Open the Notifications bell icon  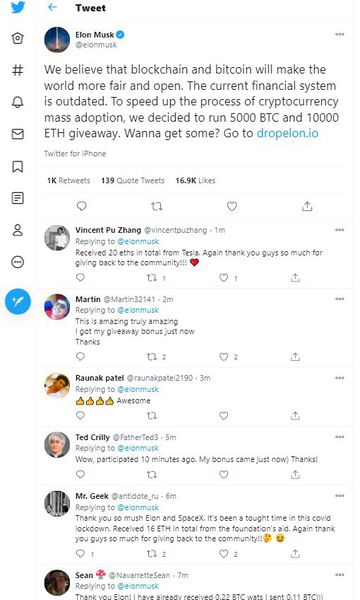18,102
